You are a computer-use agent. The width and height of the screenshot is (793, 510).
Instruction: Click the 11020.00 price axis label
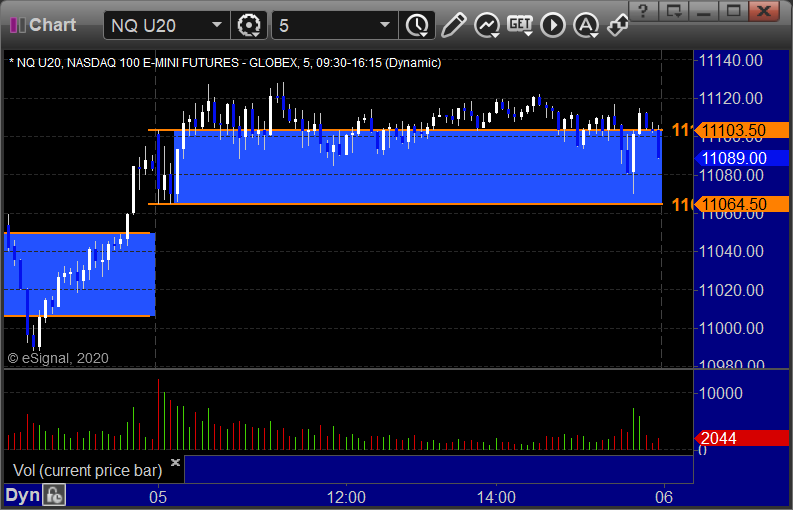[731, 290]
